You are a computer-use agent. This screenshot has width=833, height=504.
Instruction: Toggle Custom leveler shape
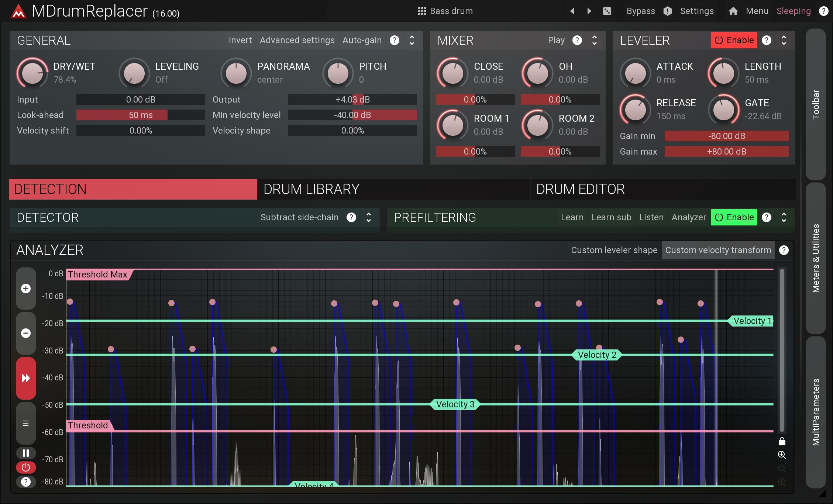click(x=614, y=250)
